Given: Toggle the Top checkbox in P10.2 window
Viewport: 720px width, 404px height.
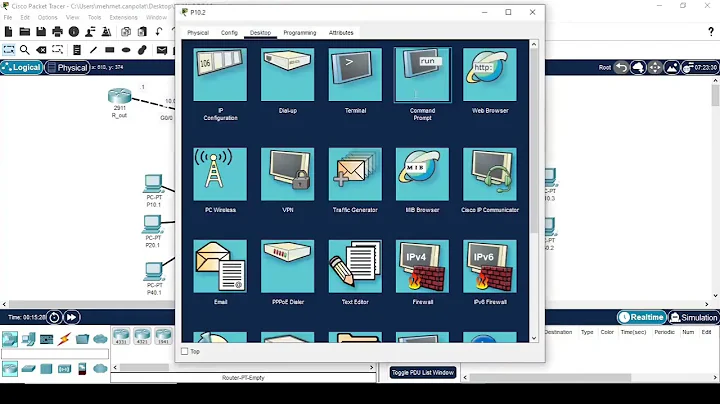Looking at the screenshot, I should coord(185,351).
